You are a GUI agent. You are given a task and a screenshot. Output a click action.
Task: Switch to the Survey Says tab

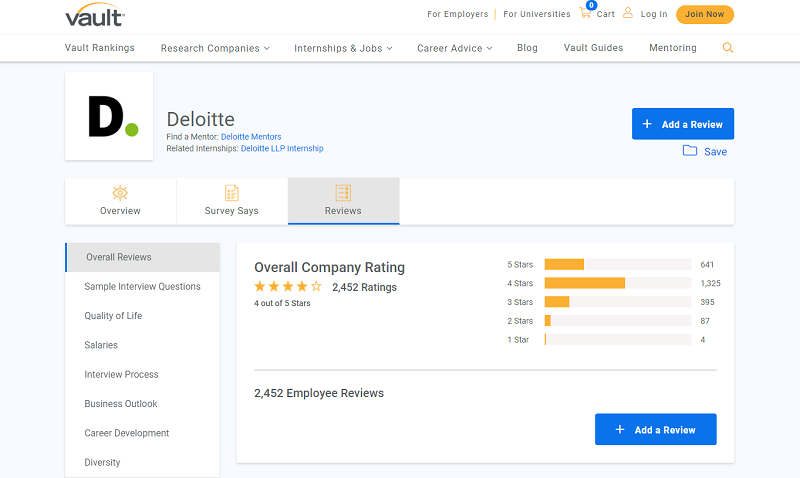click(232, 201)
